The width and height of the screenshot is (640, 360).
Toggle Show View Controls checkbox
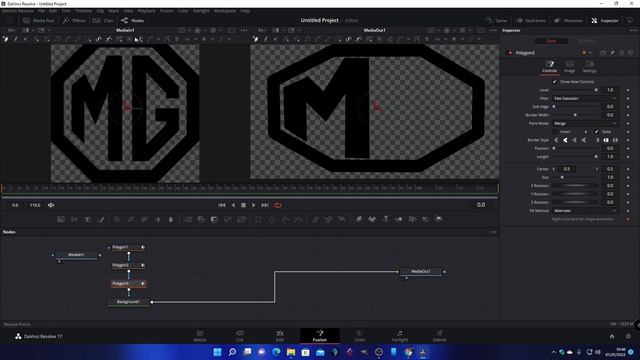(555, 82)
